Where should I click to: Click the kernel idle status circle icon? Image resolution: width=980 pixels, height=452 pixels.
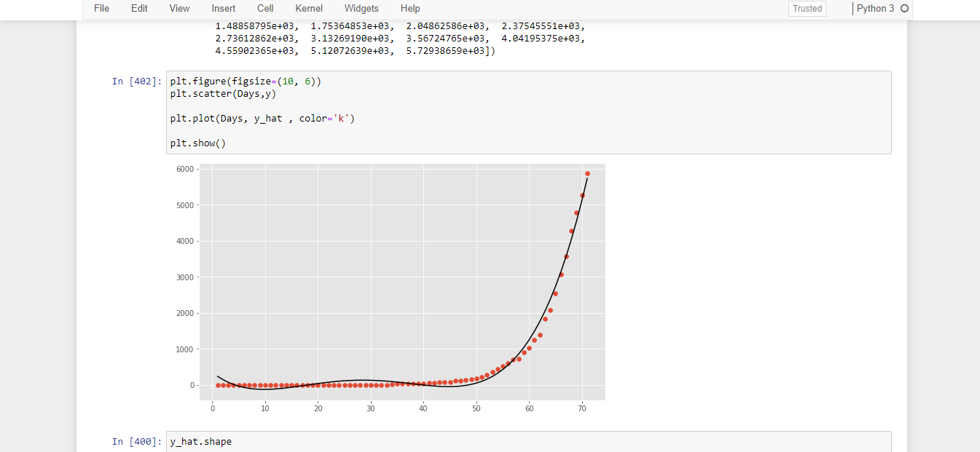tap(904, 9)
